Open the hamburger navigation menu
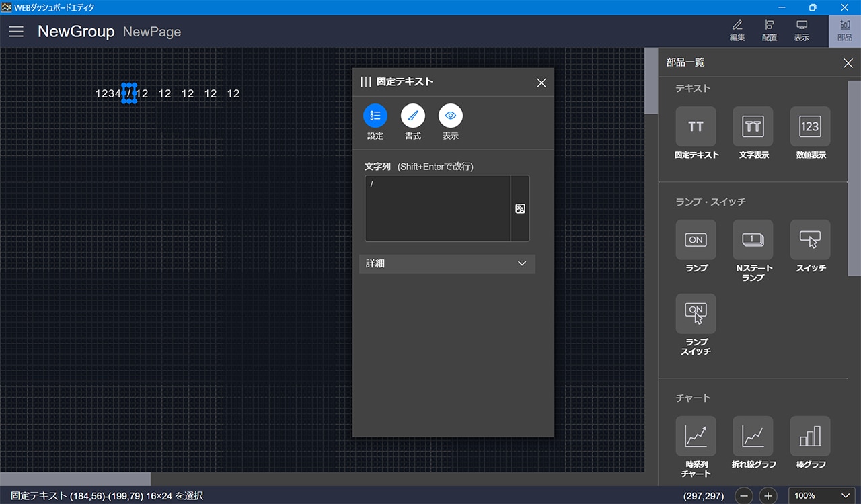This screenshot has height=504, width=861. coord(16,32)
